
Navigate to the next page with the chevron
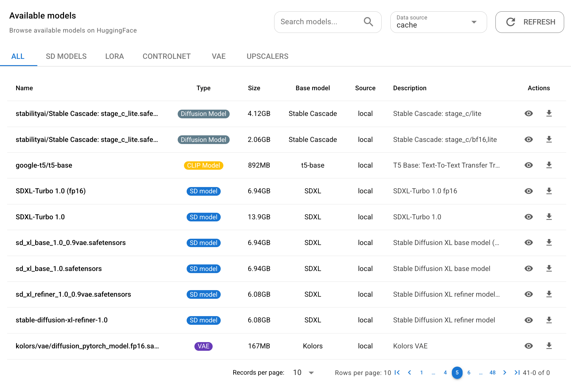[x=505, y=373]
